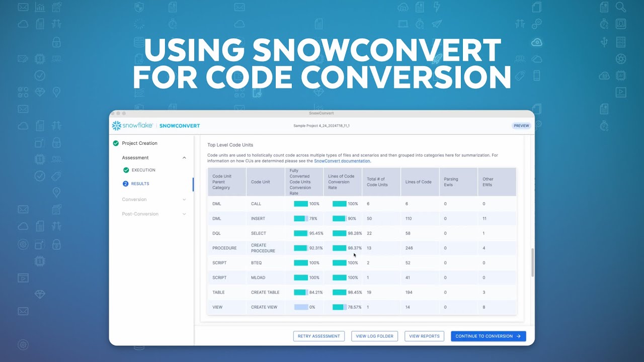The height and width of the screenshot is (362, 644).
Task: Expand the Conversion section
Action: 184,200
